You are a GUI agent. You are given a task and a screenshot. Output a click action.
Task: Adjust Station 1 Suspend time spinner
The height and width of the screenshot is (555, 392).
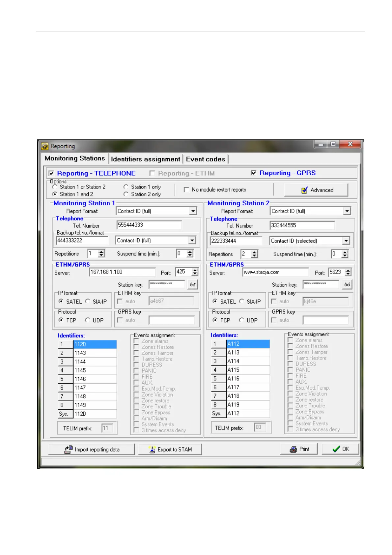click(x=190, y=253)
